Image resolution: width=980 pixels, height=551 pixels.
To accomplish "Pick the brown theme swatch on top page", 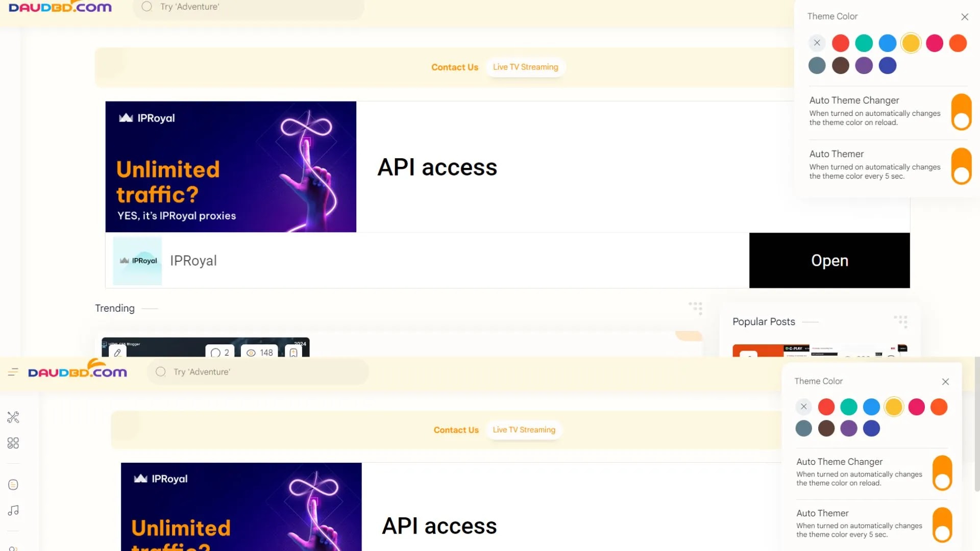I will click(841, 65).
